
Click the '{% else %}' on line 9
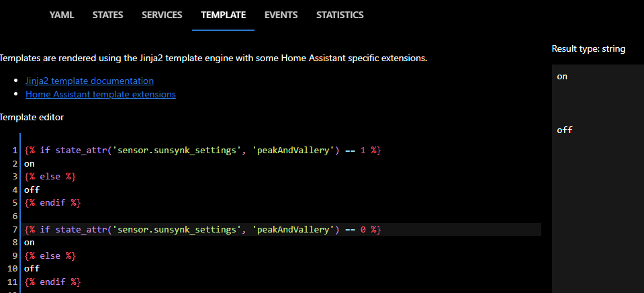coord(50,255)
